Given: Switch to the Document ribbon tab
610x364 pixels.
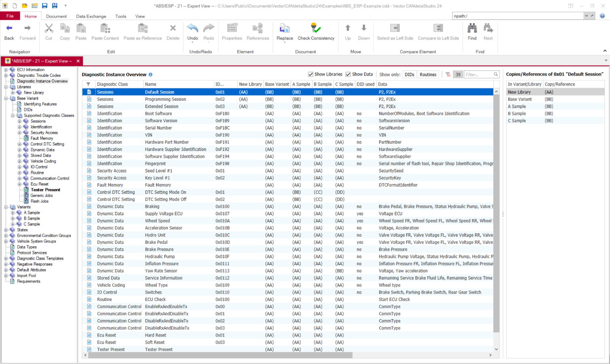Looking at the screenshot, I should click(56, 16).
